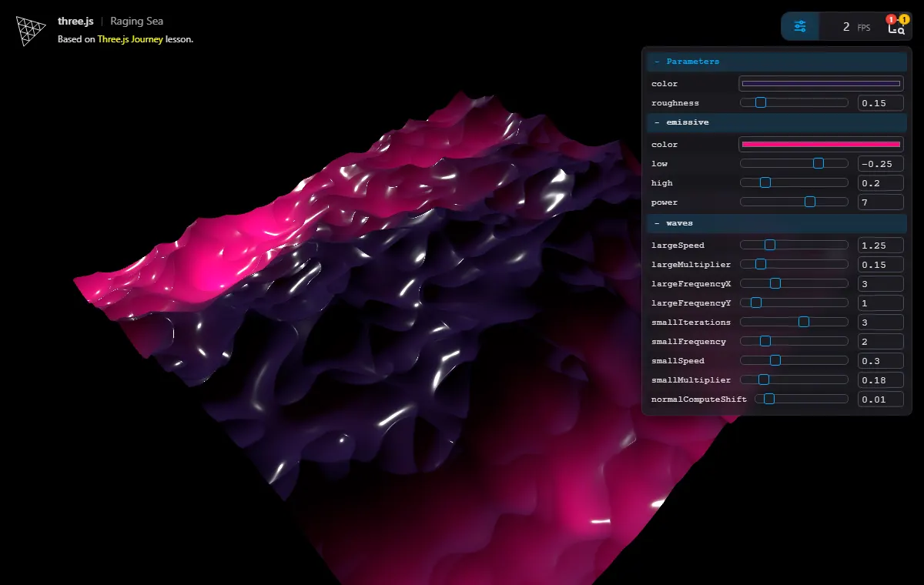The width and height of the screenshot is (924, 585).
Task: Click the three.js title link
Action: (x=75, y=22)
